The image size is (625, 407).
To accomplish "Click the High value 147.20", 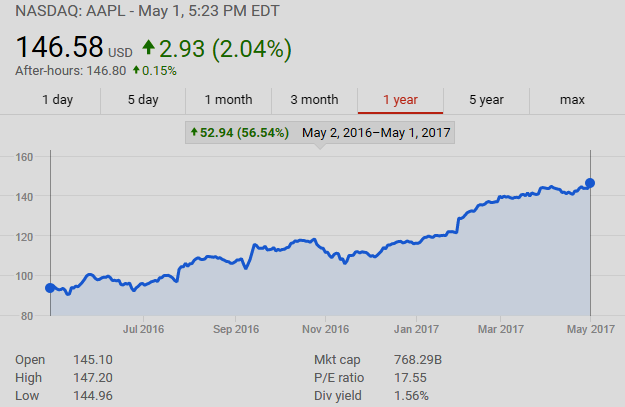I will click(x=93, y=378).
